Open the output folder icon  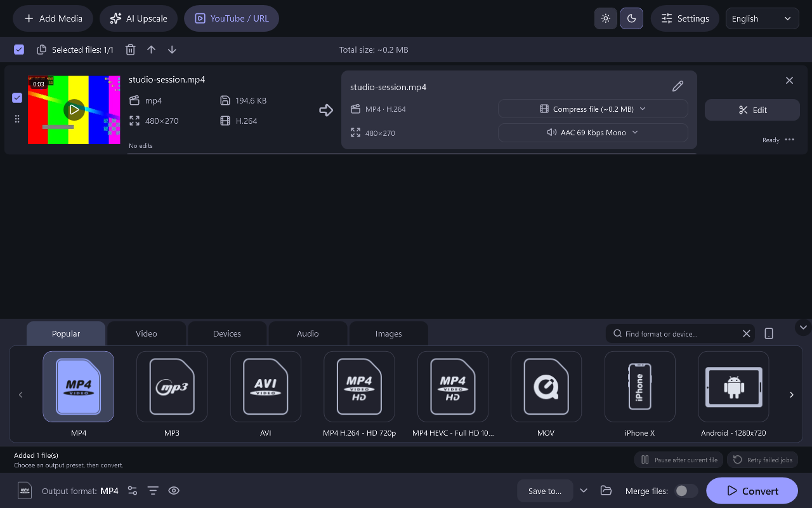(x=606, y=491)
